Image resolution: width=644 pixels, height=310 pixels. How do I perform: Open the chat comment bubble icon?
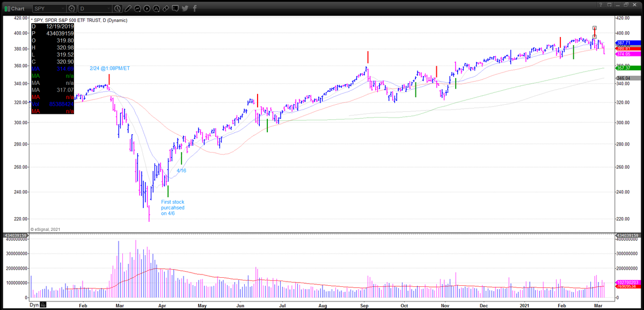click(175, 9)
